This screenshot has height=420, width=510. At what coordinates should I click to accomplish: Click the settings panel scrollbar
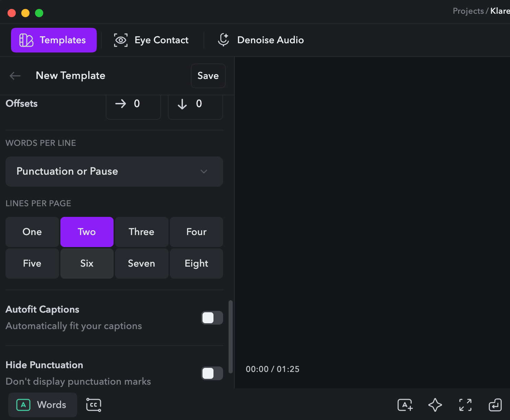(231, 337)
